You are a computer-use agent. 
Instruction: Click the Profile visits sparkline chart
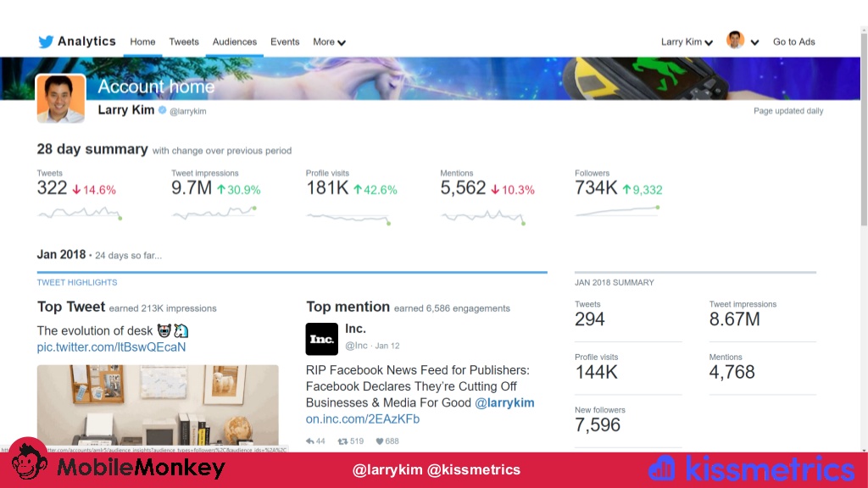point(348,219)
